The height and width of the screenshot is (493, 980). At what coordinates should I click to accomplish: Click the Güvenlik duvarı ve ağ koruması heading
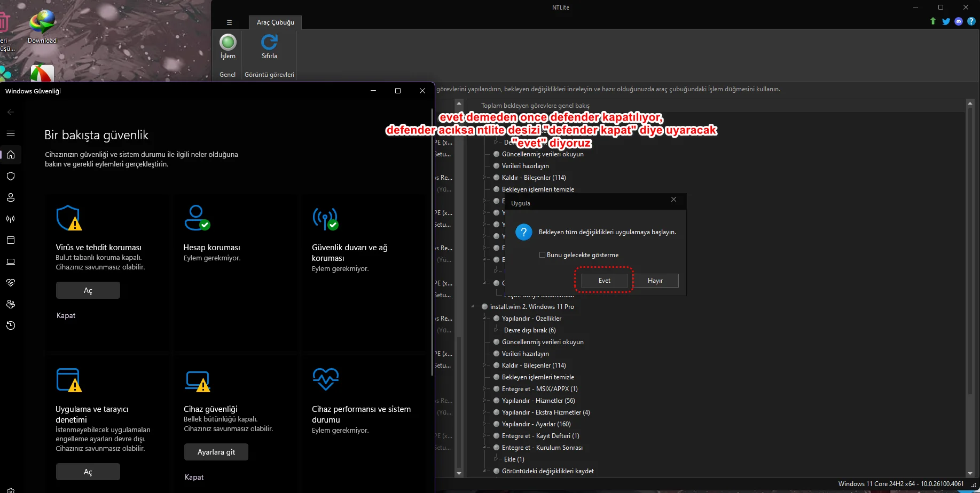coord(350,253)
